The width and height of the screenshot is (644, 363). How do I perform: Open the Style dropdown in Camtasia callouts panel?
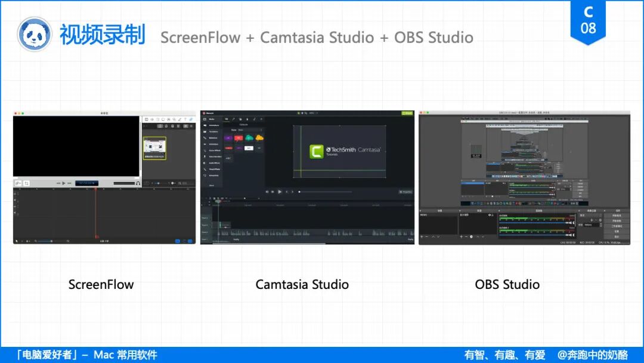250,130
